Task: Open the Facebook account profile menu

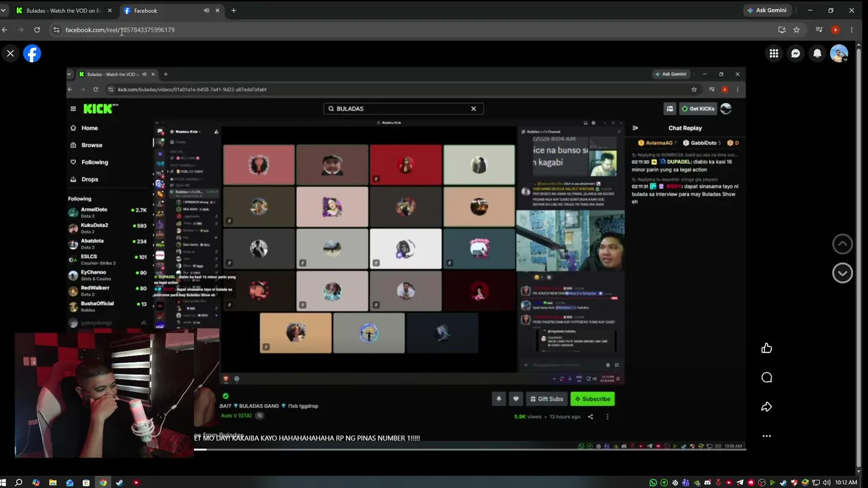Action: [x=839, y=54]
